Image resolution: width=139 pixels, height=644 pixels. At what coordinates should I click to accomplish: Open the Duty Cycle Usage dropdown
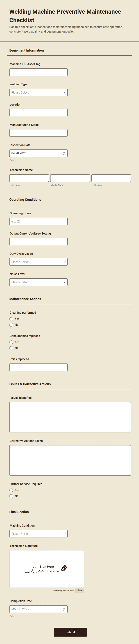point(38,262)
